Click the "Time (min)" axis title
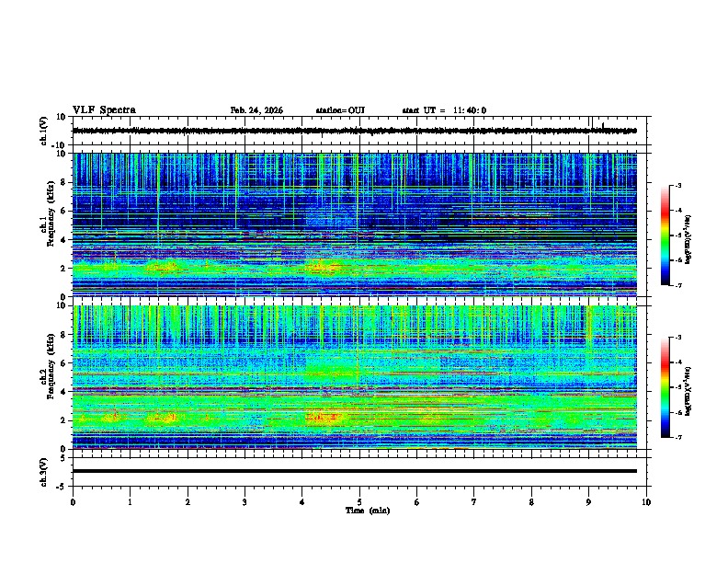728x563 pixels. (368, 511)
